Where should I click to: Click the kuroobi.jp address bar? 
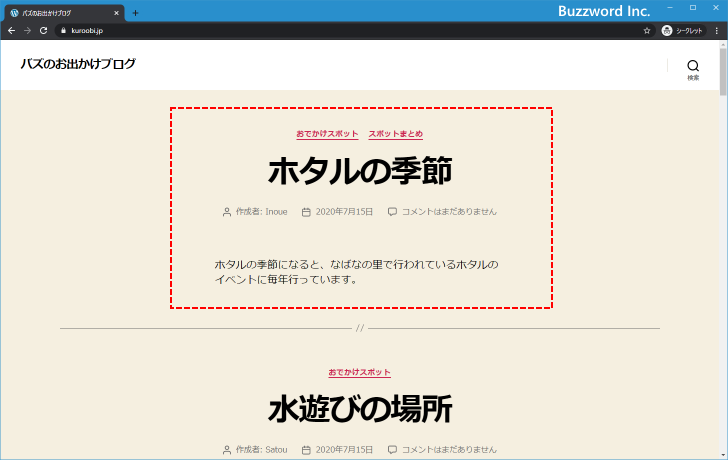[353, 31]
